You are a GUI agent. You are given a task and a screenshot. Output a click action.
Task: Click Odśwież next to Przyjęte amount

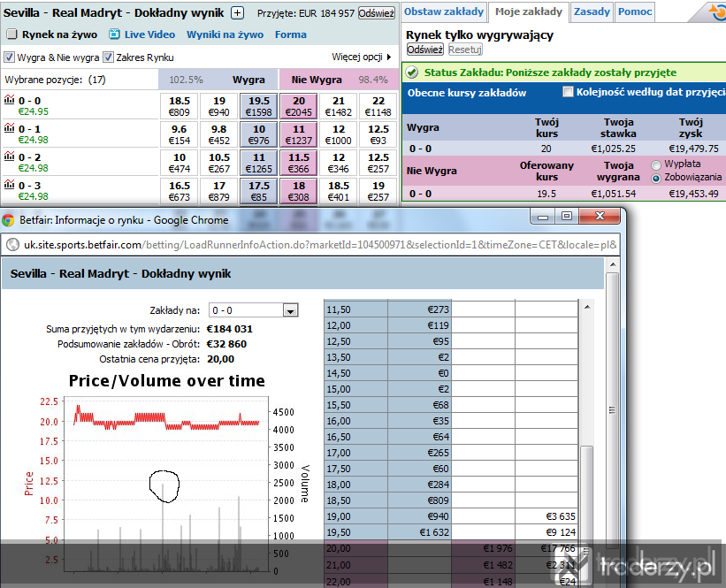(377, 13)
